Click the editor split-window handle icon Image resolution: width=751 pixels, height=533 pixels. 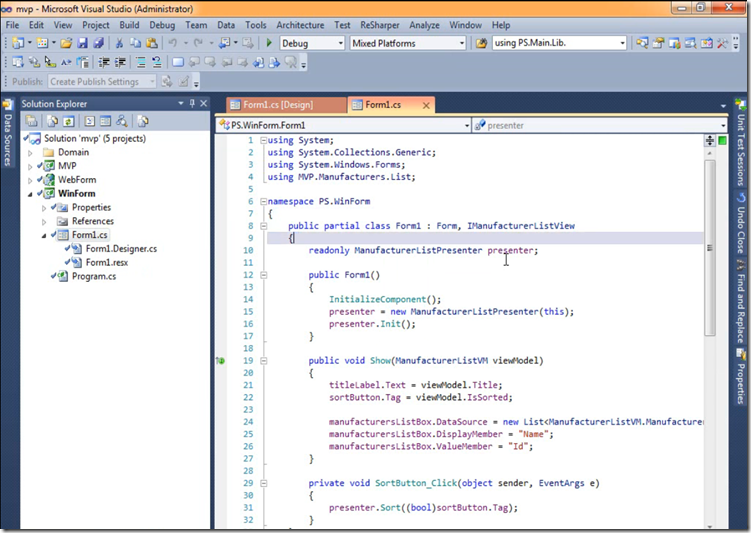click(x=710, y=140)
